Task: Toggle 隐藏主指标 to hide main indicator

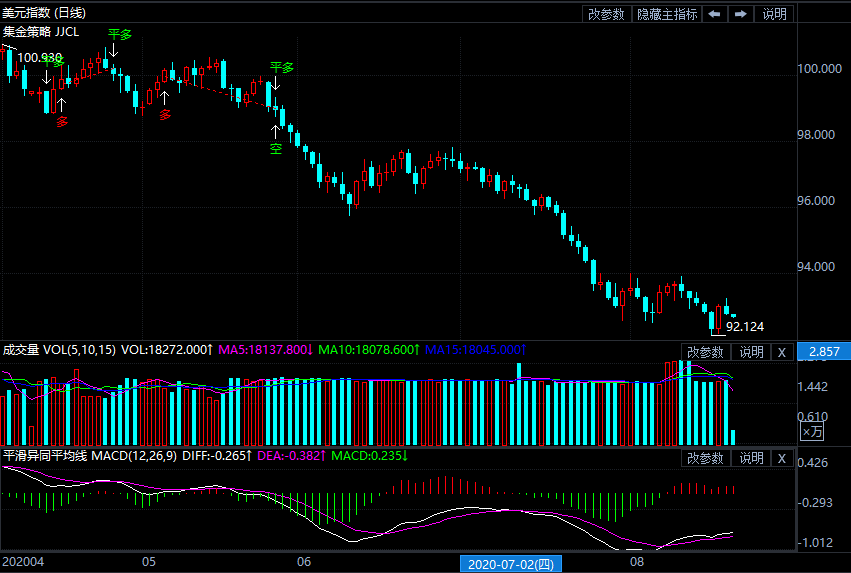Action: pyautogui.click(x=667, y=14)
